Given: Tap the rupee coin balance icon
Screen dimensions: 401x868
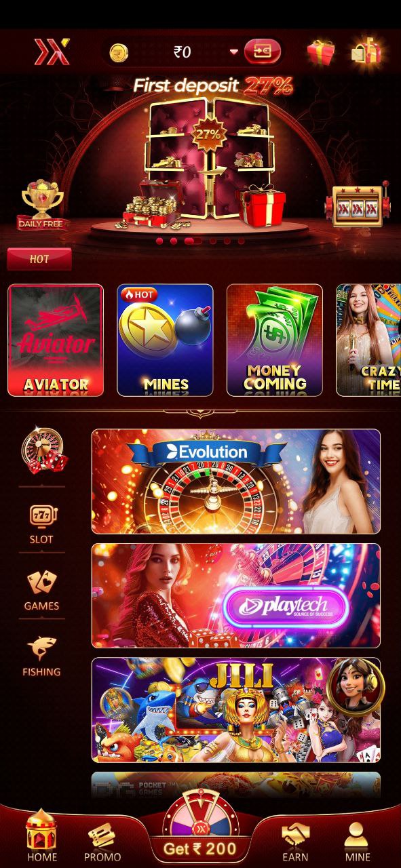Looking at the screenshot, I should pyautogui.click(x=119, y=52).
